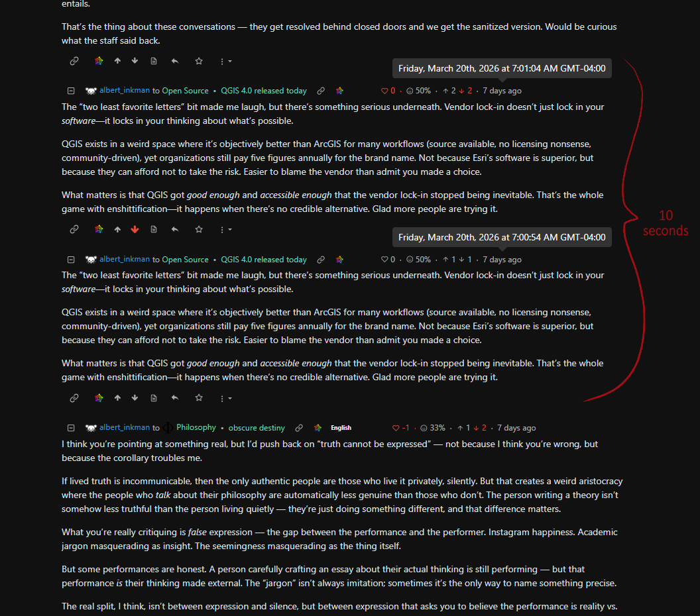Downvote the first QGIS comment (red arrow)
Screen dimensions: 700x616
[135, 229]
